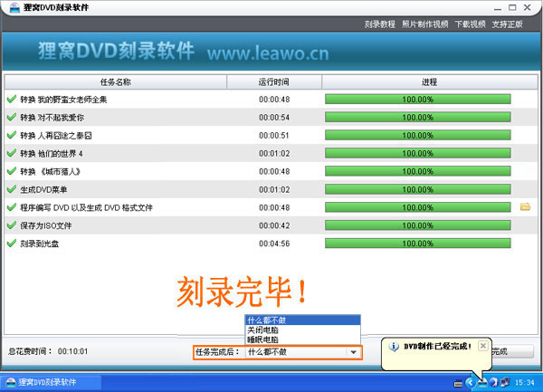Viewport: 543px width, 392px height.
Task: Open the 支持正版 link
Action: [x=508, y=24]
